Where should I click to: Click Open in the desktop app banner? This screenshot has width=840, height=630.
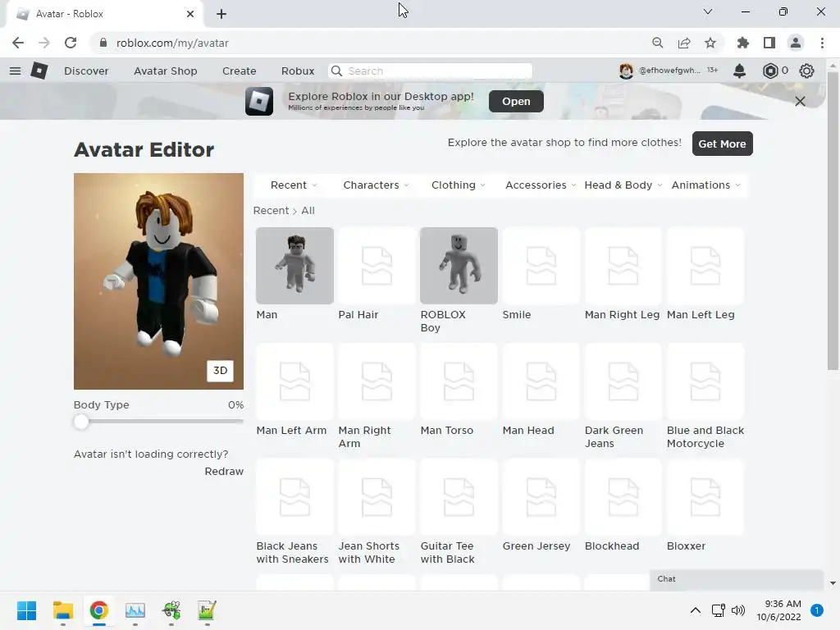click(x=516, y=101)
